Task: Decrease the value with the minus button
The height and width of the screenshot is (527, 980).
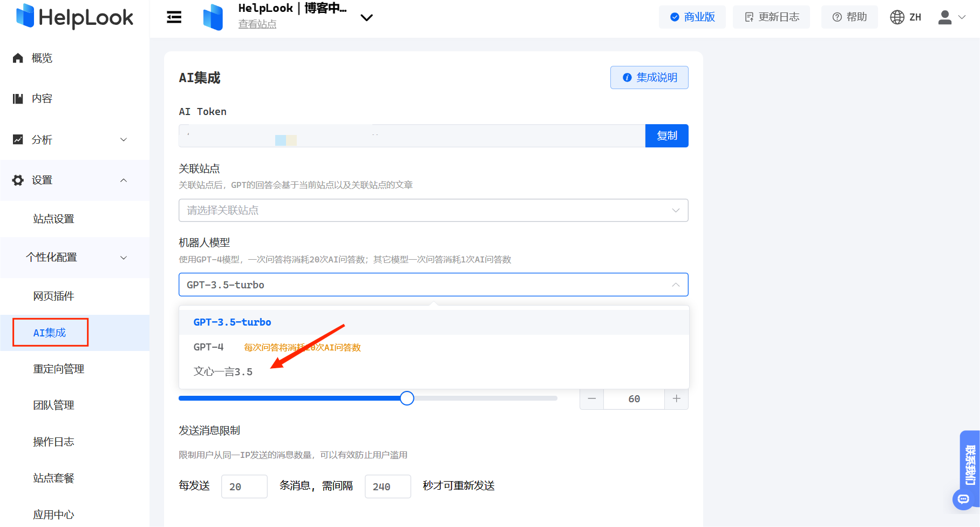Action: coord(592,399)
